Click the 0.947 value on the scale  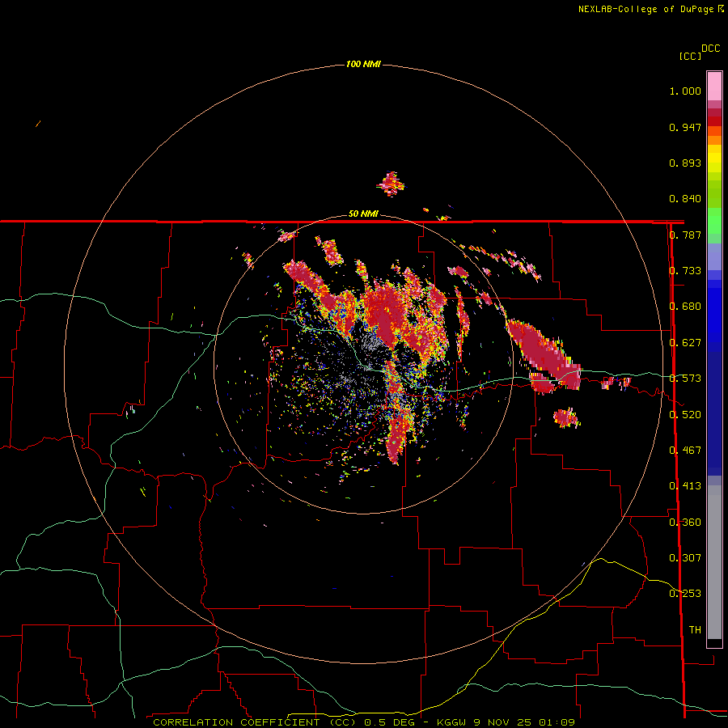[x=685, y=127]
